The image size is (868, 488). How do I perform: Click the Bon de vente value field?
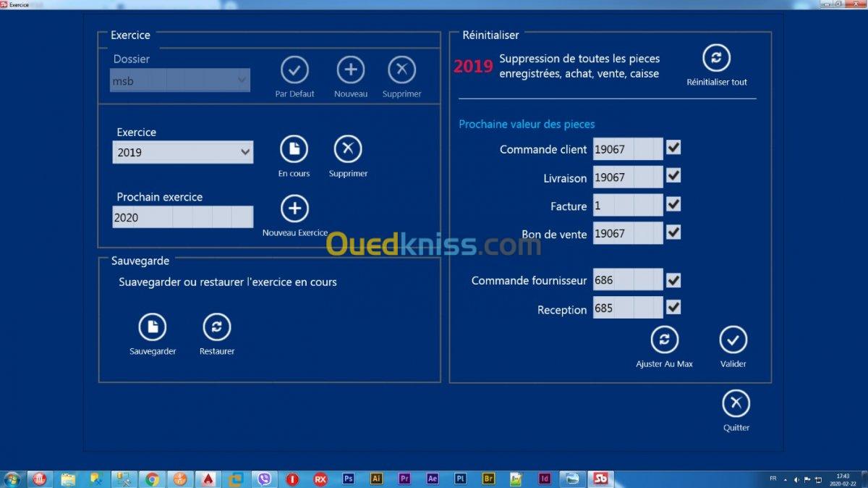[x=628, y=233]
